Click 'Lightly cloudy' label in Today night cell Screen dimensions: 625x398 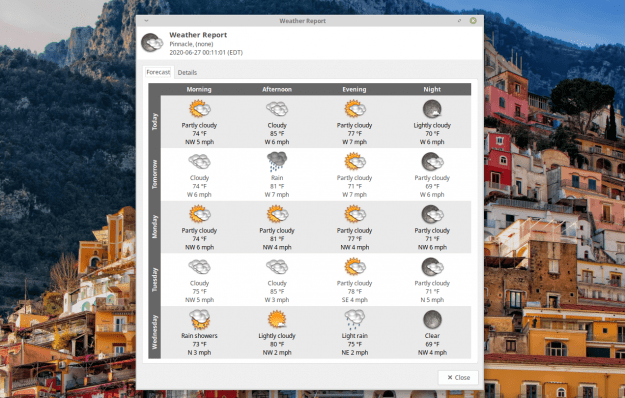(432, 125)
